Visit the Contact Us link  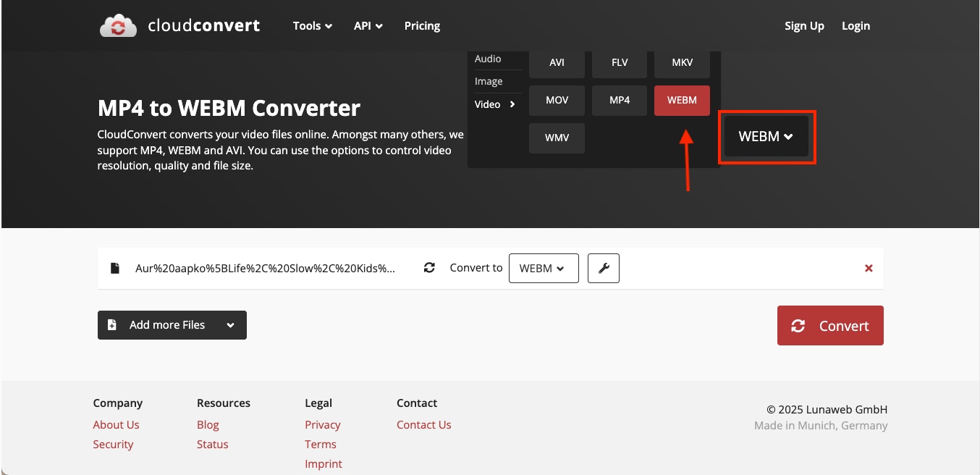423,424
